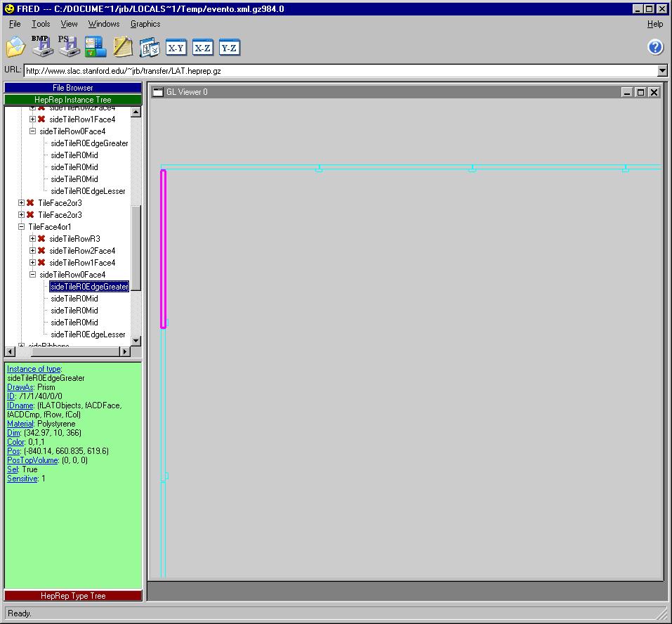The image size is (672, 624).
Task: Switch to Y-Z projection view
Action: [x=230, y=48]
